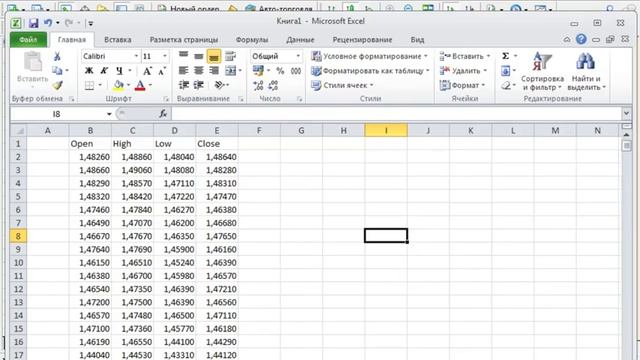
Task: Apply percent style format
Action: tap(280, 71)
